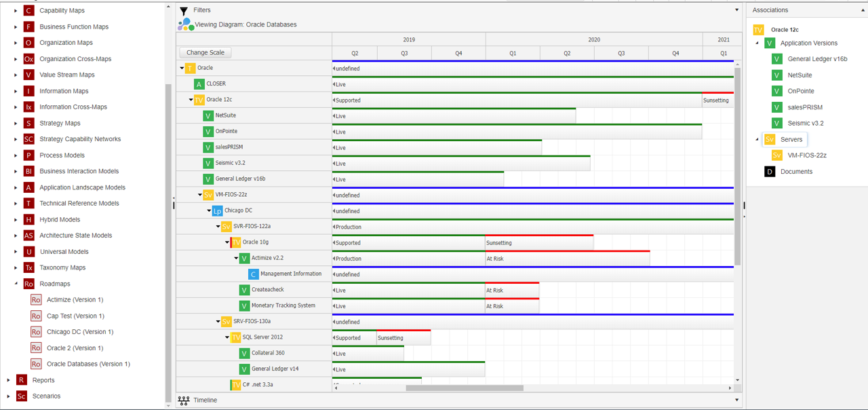Click the Taxonomy Maps 'Tx' icon
This screenshot has height=410, width=868.
tap(28, 267)
